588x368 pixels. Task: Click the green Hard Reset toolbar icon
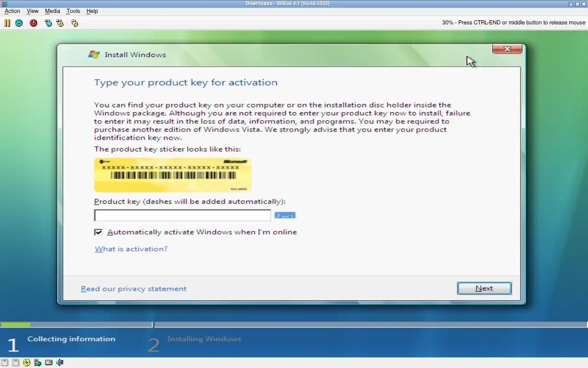tap(19, 23)
